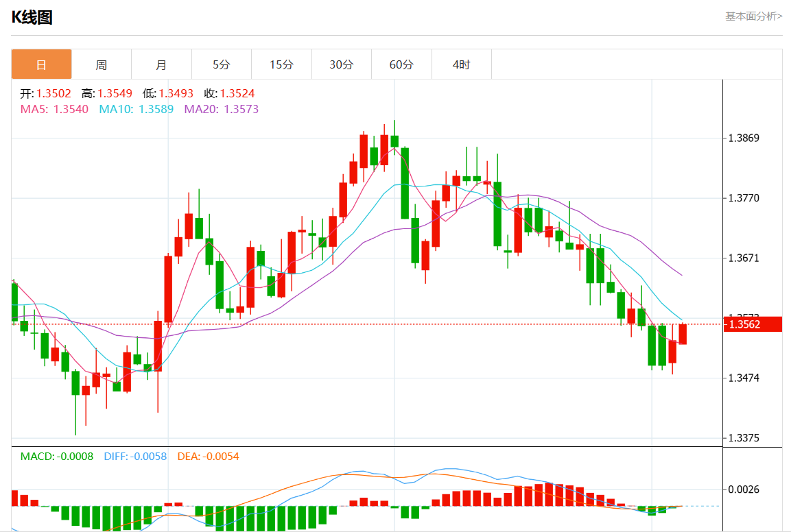Click the 收: 1.3524 close value
The width and height of the screenshot is (791, 532).
coord(230,93)
